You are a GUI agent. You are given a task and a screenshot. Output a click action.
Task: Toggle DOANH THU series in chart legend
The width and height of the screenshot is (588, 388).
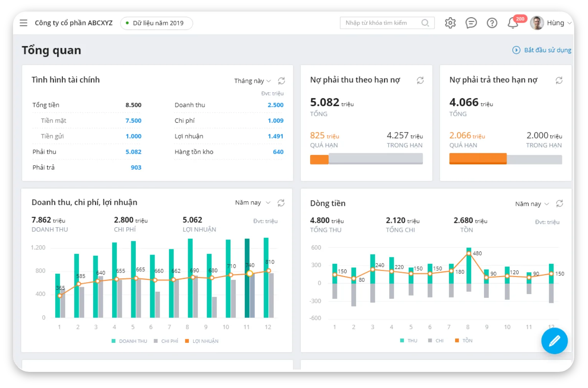[129, 341]
